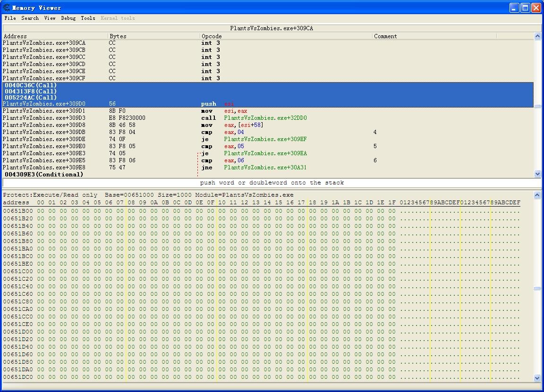Click the Protect:Execute/Read only info line
544x392 pixels.
pos(148,195)
